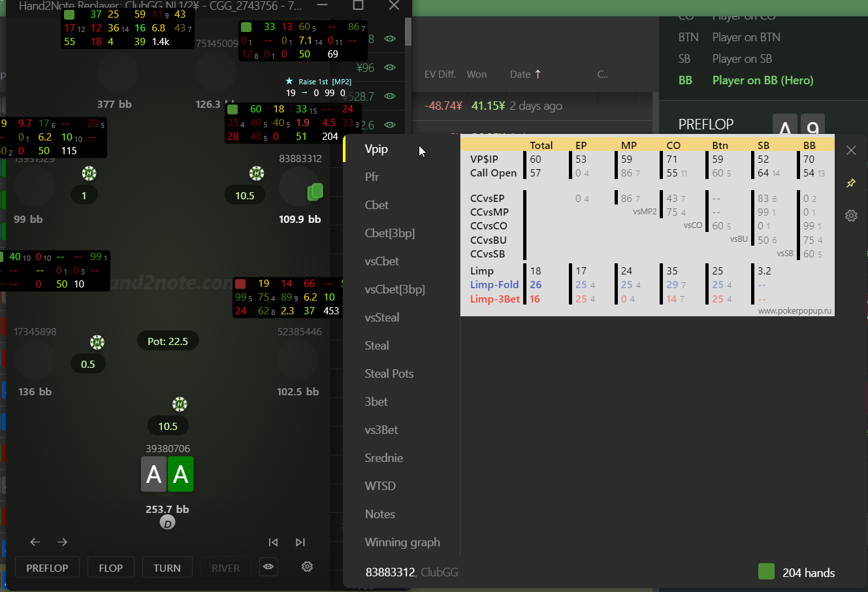This screenshot has width=868, height=592.
Task: Open the Cbet[3bp] tab
Action: tap(390, 233)
